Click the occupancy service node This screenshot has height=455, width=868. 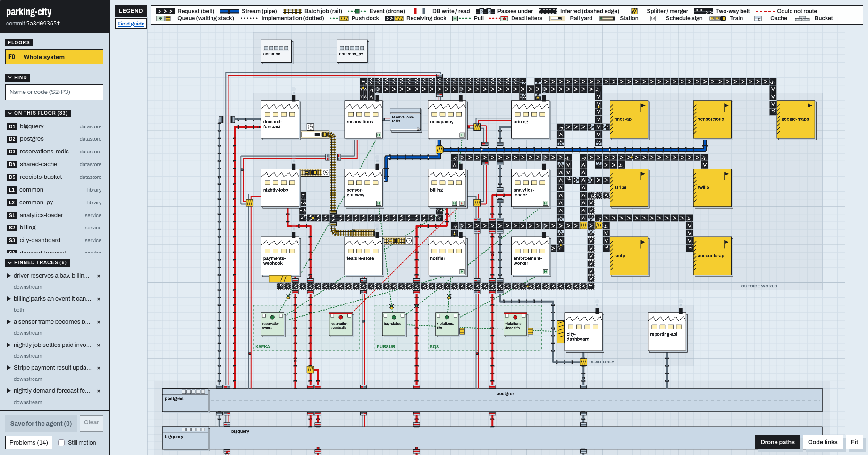[x=447, y=119]
